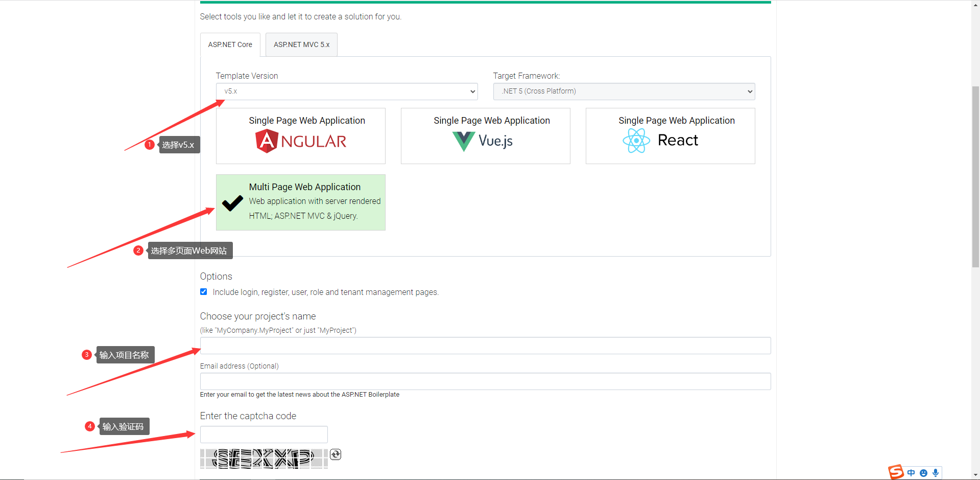The image size is (980, 480).
Task: Click the 'Select tools you like' intro text
Action: (x=301, y=17)
